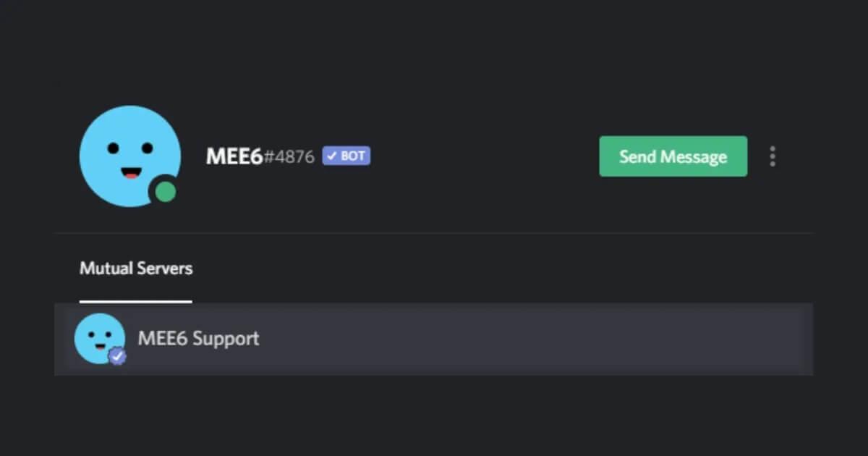Click the verified badge on MEE6 Support icon
The height and width of the screenshot is (456, 868).
(117, 356)
